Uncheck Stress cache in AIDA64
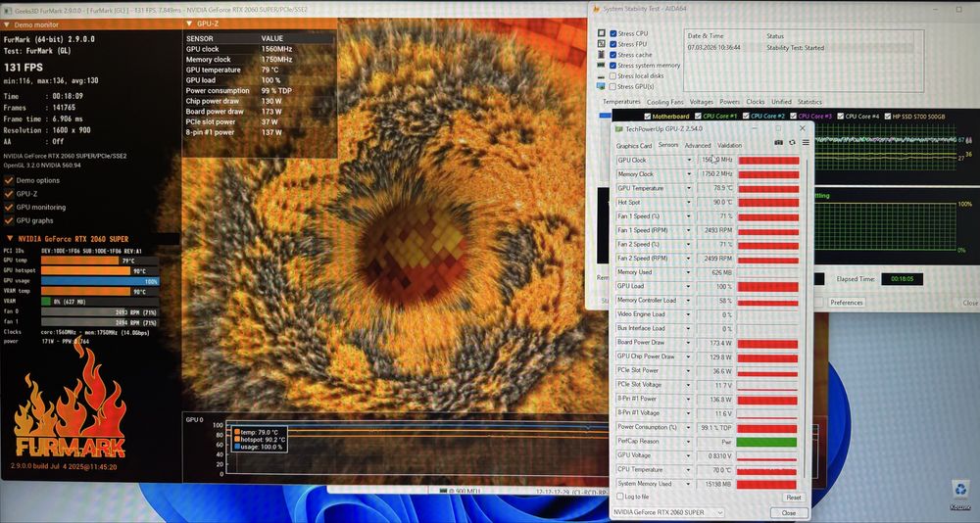This screenshot has height=523, width=980. pyautogui.click(x=613, y=55)
